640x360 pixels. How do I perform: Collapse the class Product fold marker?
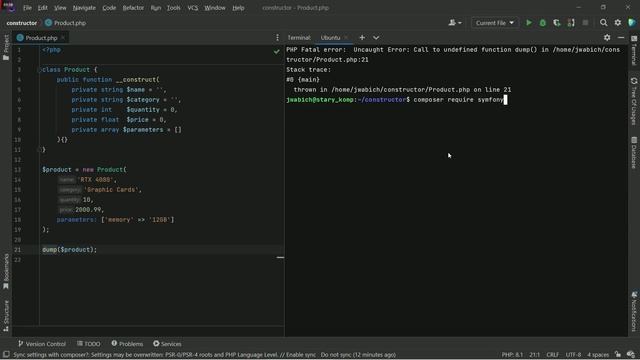click(39, 70)
